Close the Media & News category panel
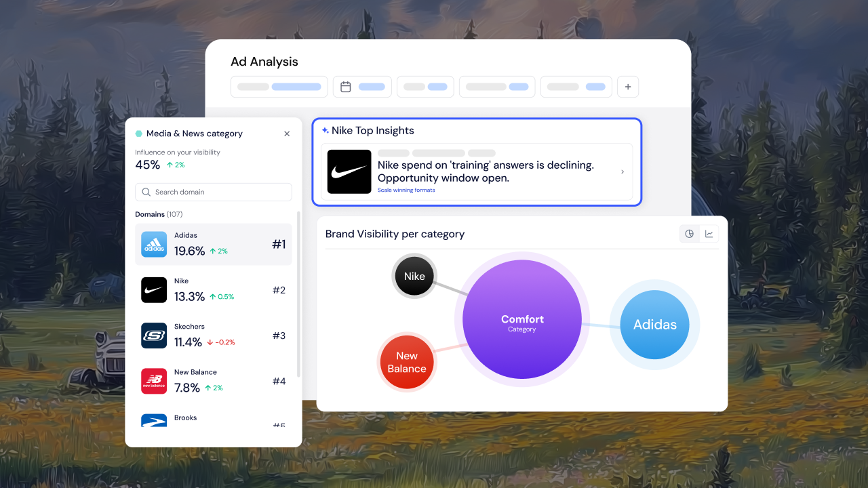 click(287, 134)
